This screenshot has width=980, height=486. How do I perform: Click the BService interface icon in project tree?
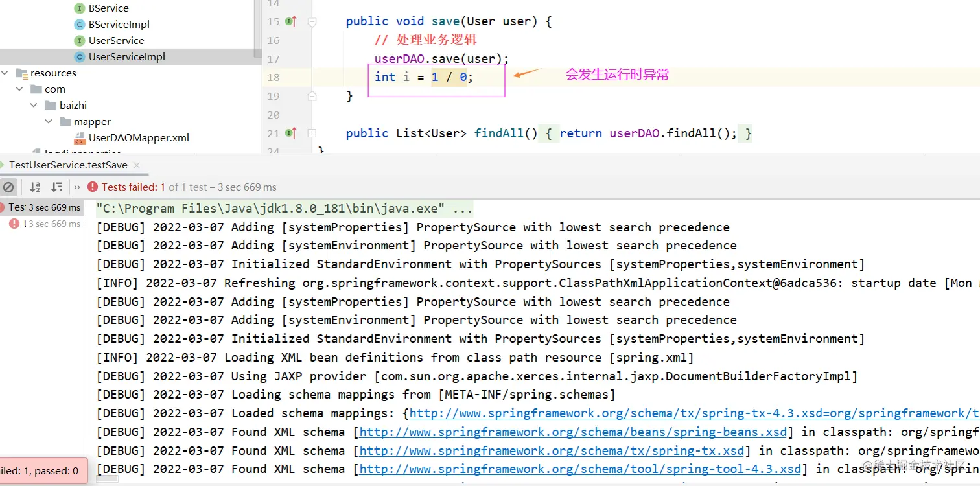click(x=80, y=8)
